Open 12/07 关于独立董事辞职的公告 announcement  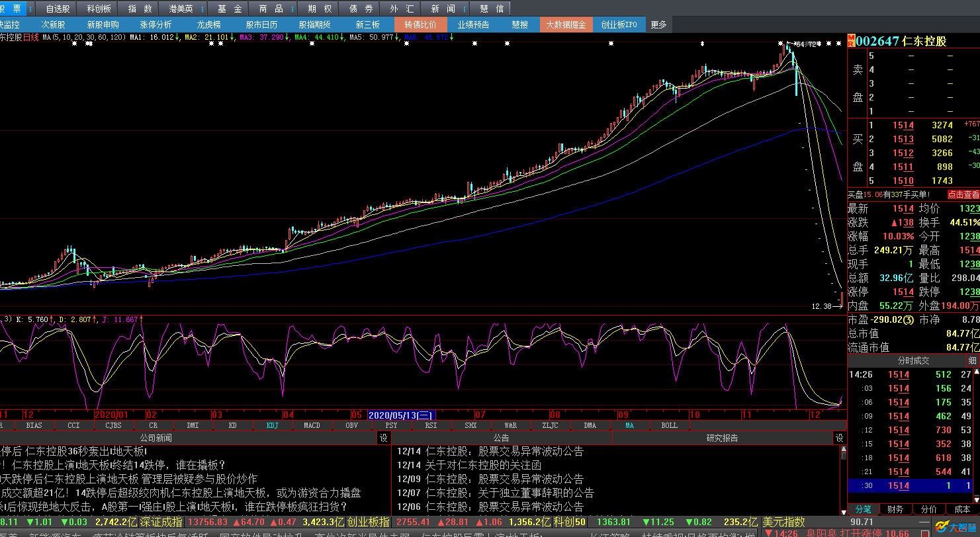(495, 493)
